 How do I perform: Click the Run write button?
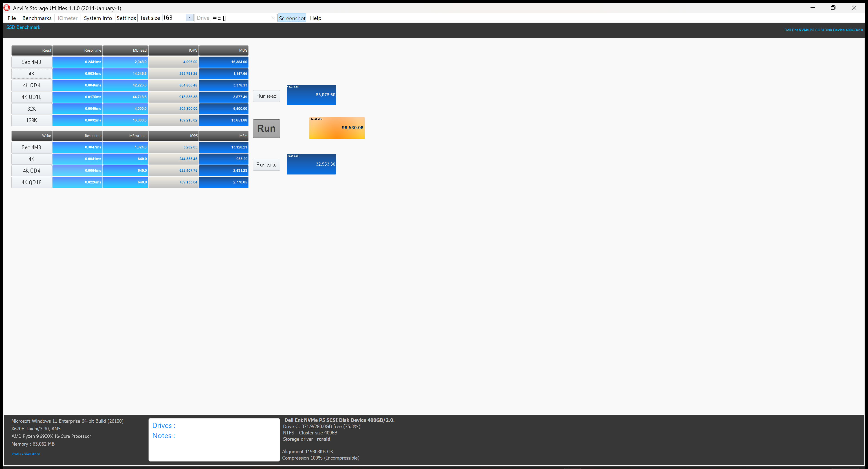pyautogui.click(x=266, y=165)
